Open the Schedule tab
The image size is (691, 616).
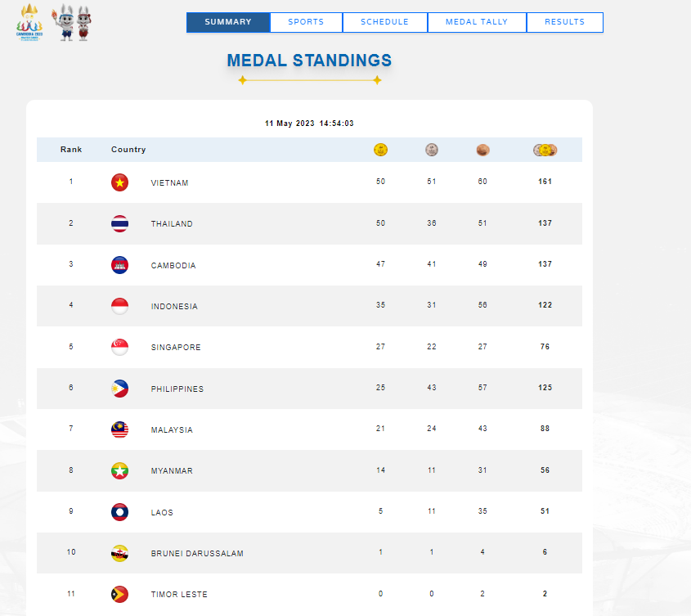click(x=384, y=22)
